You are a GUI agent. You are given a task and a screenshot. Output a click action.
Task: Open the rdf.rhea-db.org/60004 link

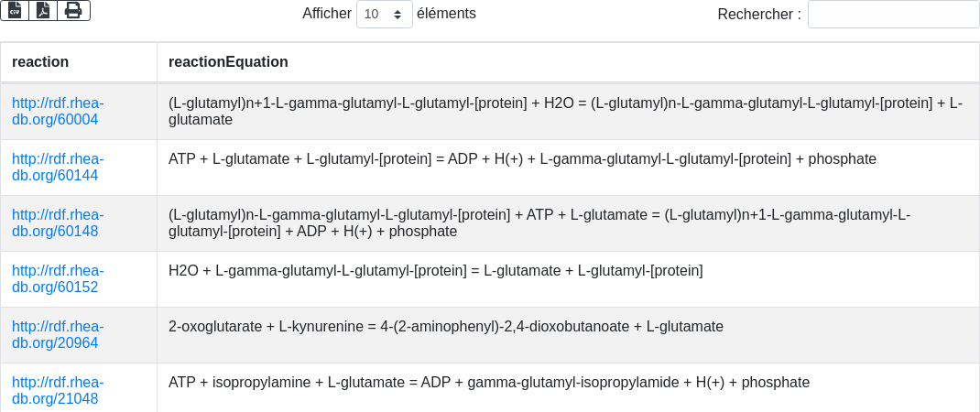(57, 111)
